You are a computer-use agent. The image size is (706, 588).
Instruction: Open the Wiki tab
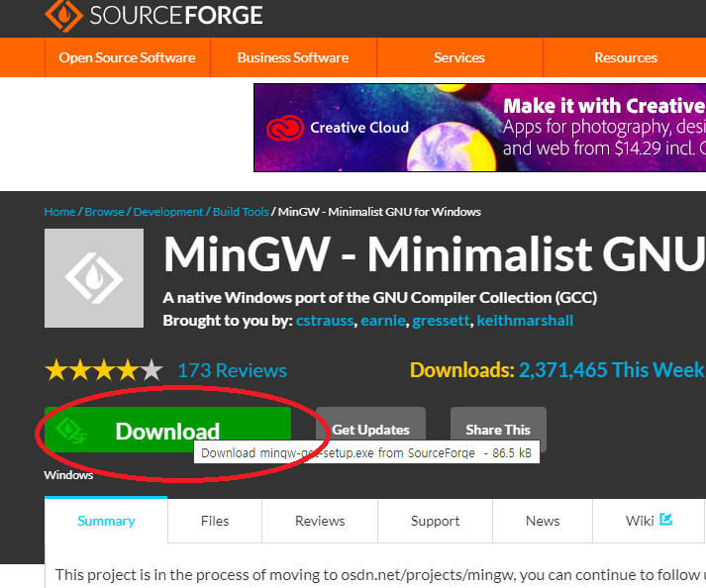[649, 521]
